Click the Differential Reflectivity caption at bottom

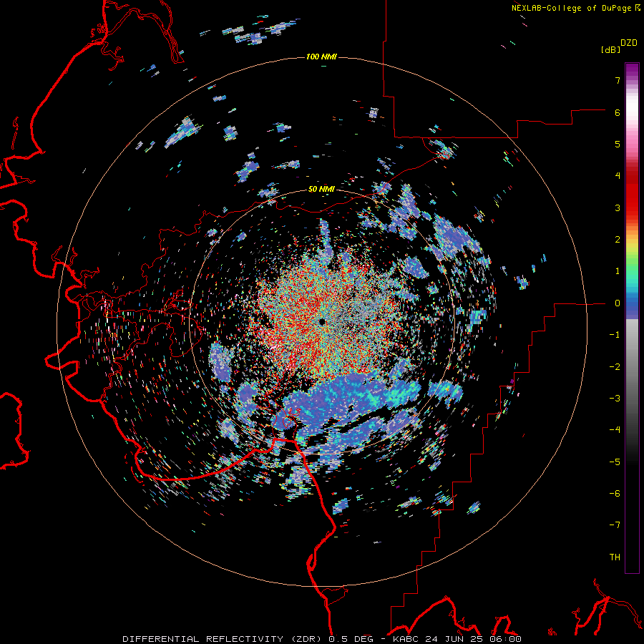[x=322, y=639]
